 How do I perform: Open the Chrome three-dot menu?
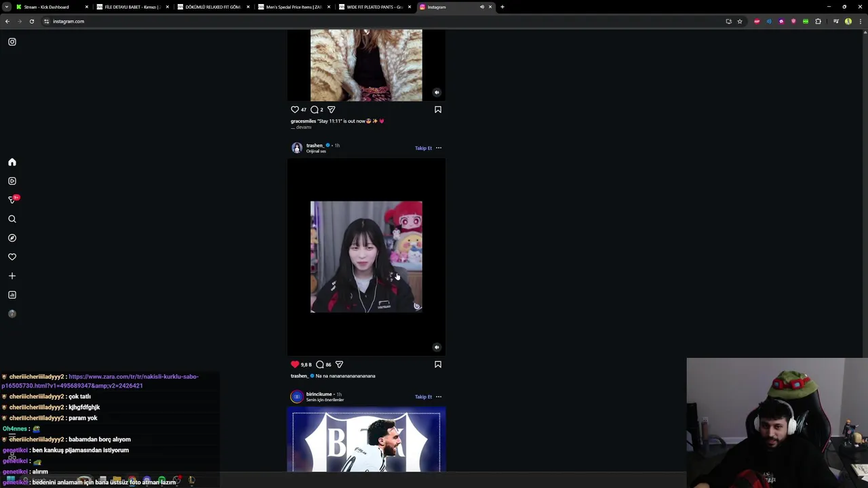(x=861, y=21)
